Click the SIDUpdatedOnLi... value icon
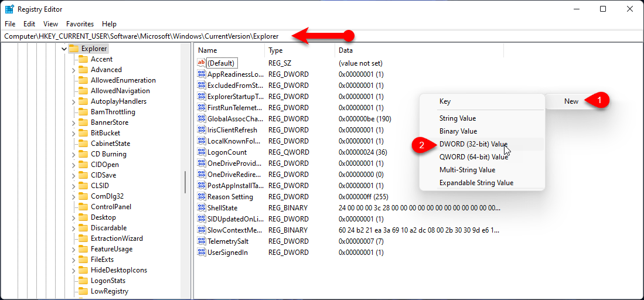Screen dimensions: 644x300 point(201,219)
